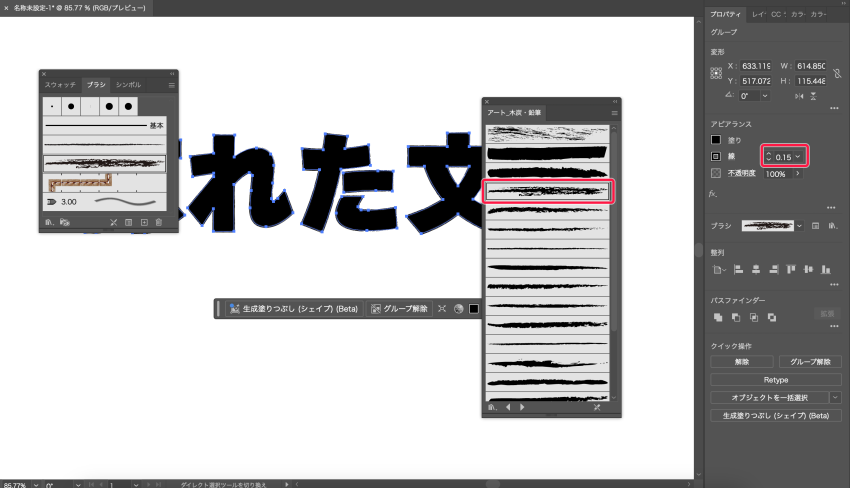Click the black fill swatch in floating taskbar
Image resolution: width=850 pixels, height=488 pixels.
(x=474, y=309)
